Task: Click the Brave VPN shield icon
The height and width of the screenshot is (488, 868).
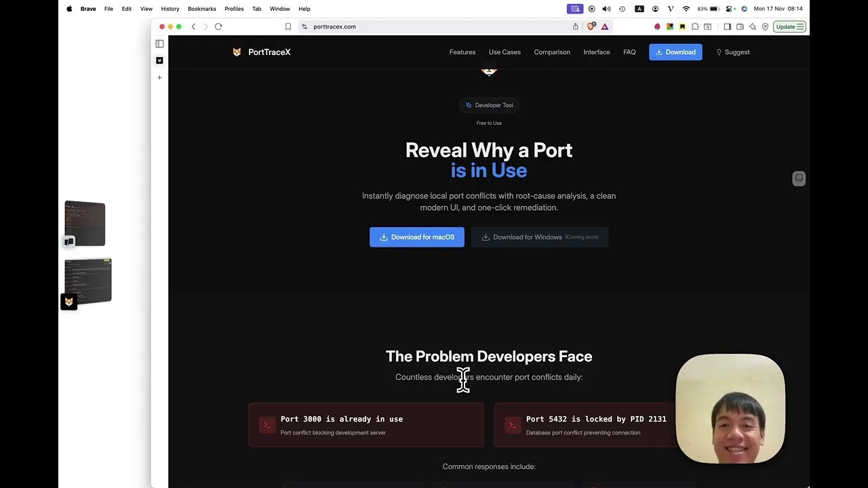Action: pos(765,26)
